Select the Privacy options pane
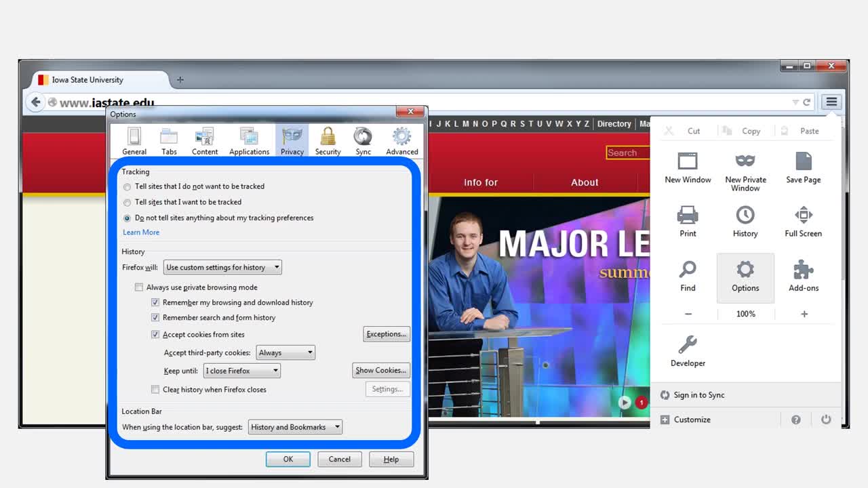The image size is (868, 488). 292,141
